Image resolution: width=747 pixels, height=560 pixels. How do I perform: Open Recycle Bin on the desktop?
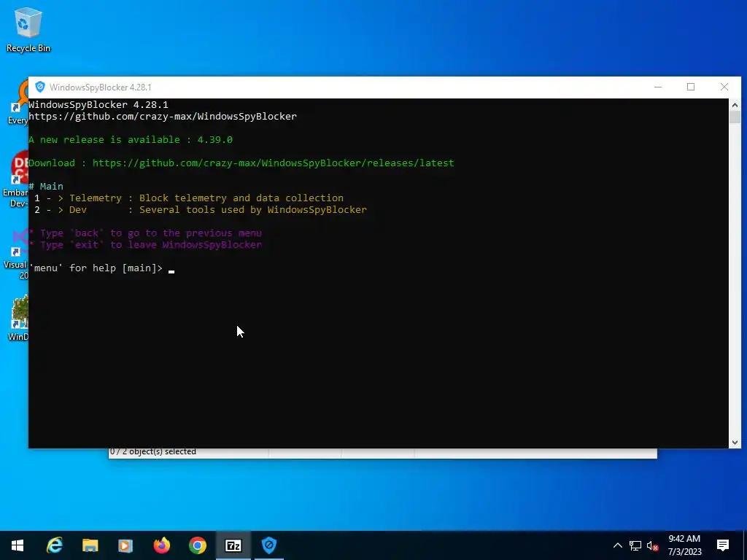coord(28,29)
